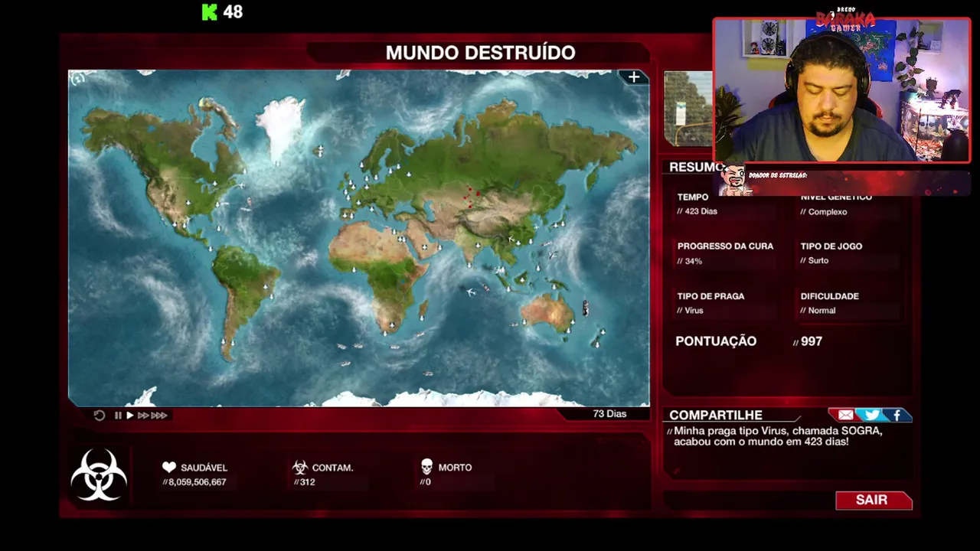
Task: Click the viewer count 48
Action: point(233,11)
